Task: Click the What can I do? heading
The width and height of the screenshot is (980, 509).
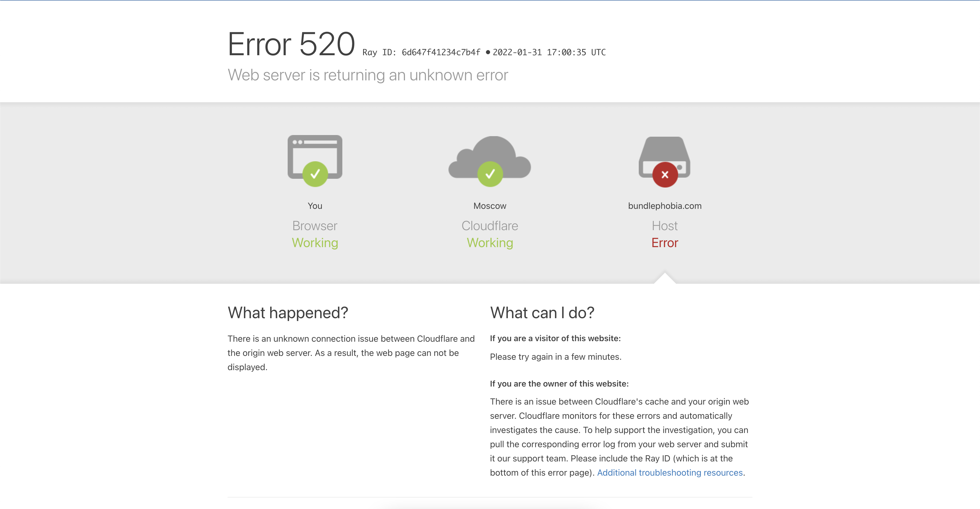Action: coord(542,313)
